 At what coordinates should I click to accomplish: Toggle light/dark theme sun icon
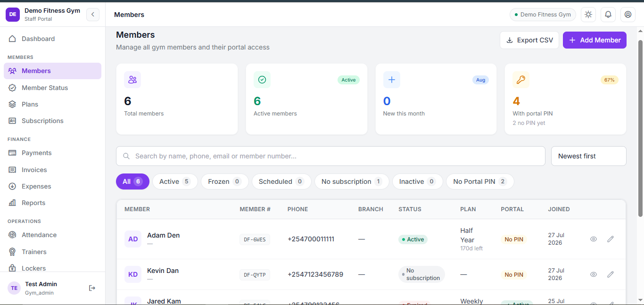588,15
